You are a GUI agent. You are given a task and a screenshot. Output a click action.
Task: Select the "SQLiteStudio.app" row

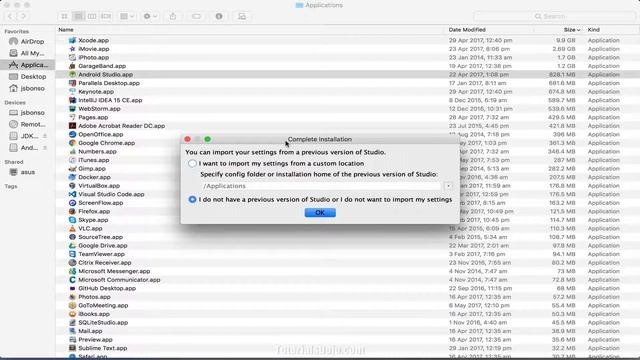pos(348,323)
